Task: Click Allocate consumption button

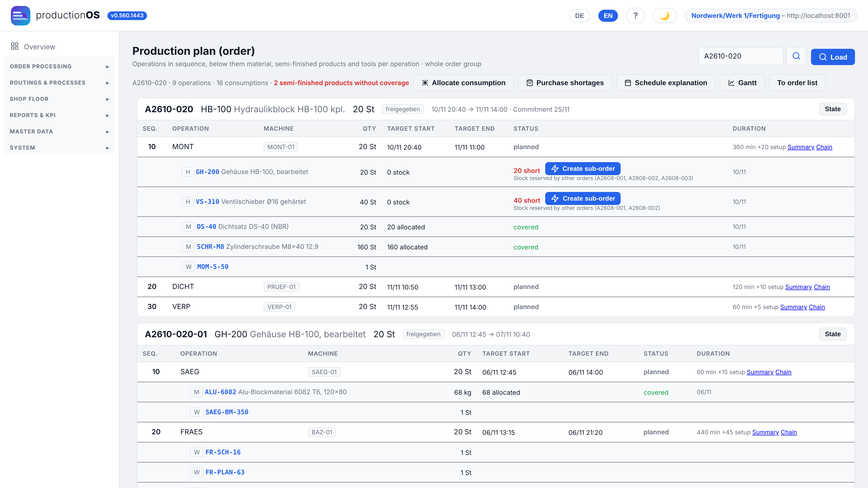Action: point(463,83)
